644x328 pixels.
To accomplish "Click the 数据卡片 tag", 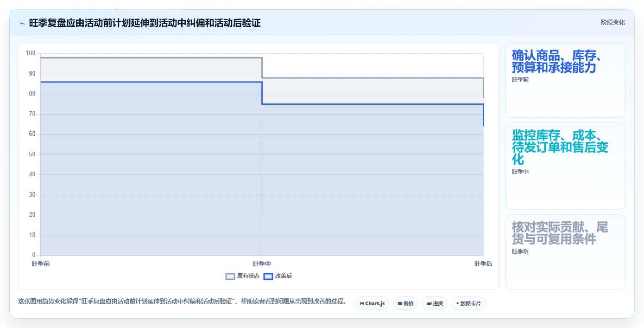I will click(468, 303).
